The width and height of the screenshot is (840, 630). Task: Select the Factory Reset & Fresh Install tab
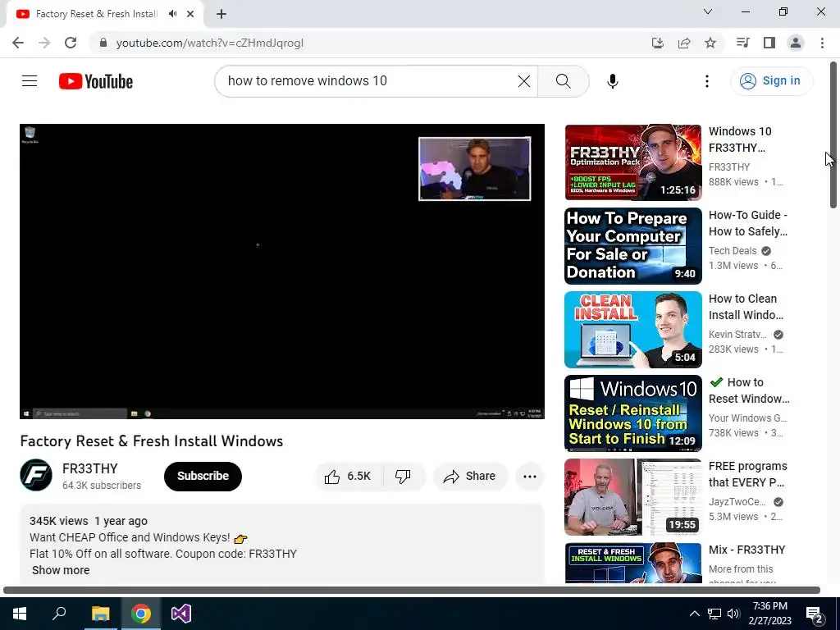[97, 14]
